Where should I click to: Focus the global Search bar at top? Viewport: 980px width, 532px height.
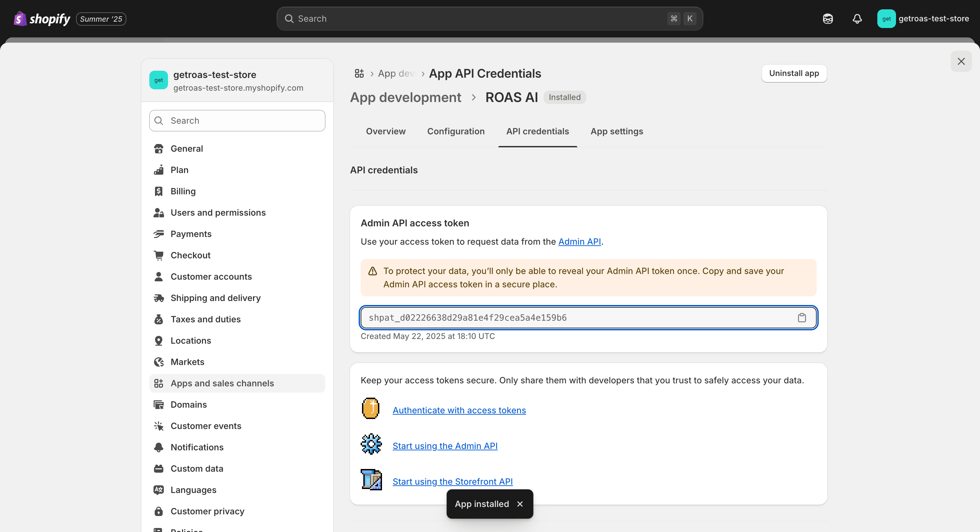(490, 19)
